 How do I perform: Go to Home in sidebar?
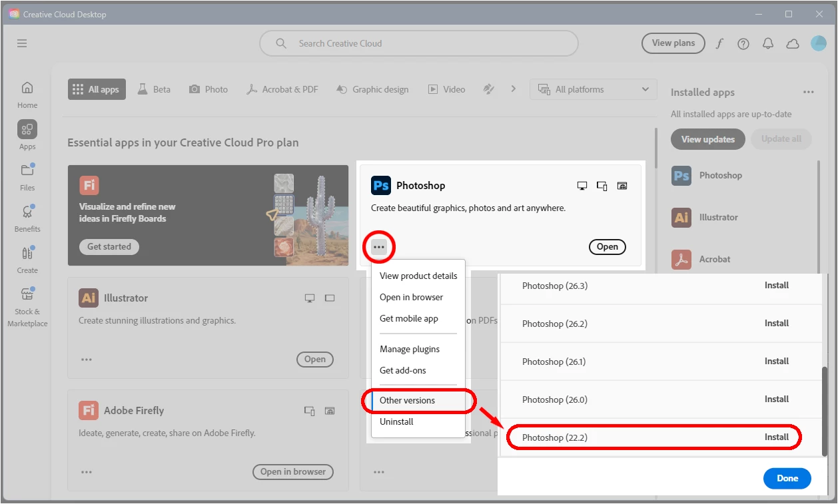coord(27,95)
